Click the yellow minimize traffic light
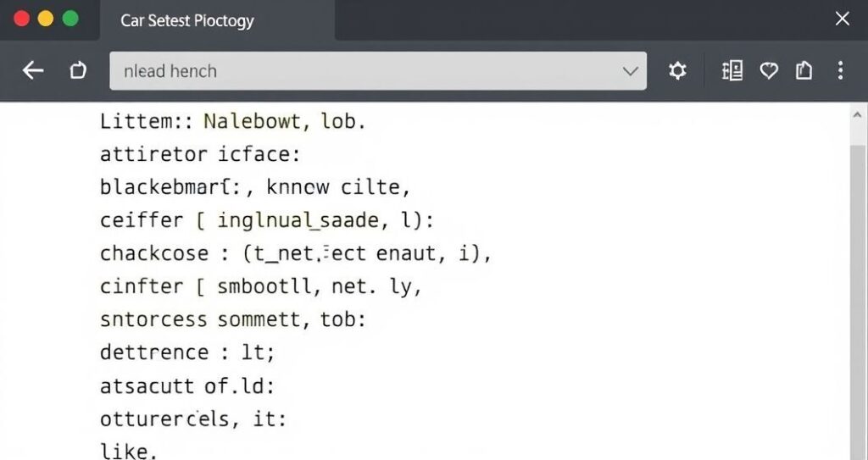Screen dimensions: 868x460 [46, 19]
